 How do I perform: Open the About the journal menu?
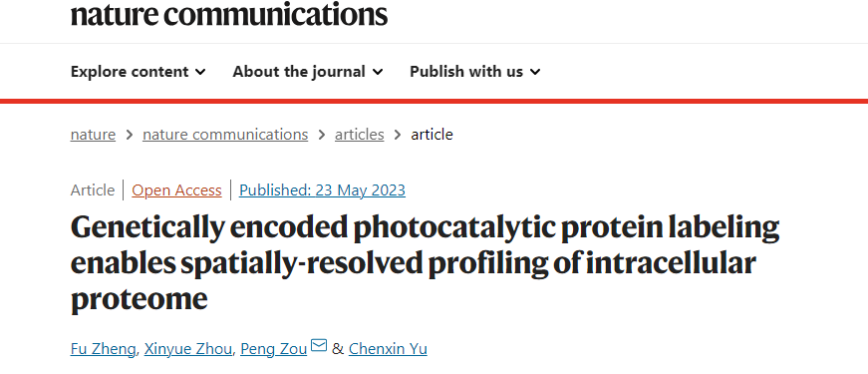(x=308, y=72)
